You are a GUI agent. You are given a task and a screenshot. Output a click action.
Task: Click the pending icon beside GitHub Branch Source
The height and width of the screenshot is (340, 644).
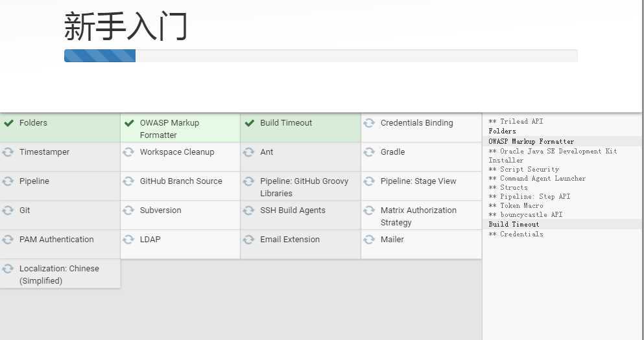click(128, 181)
